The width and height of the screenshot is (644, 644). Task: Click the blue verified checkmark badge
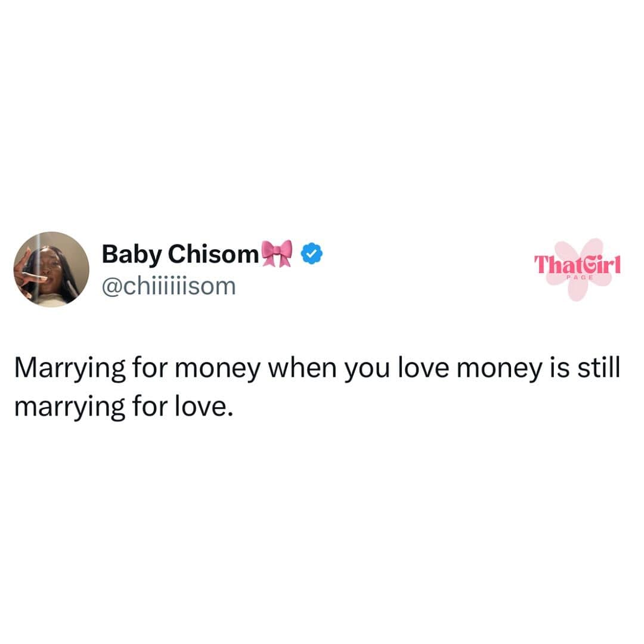312,253
